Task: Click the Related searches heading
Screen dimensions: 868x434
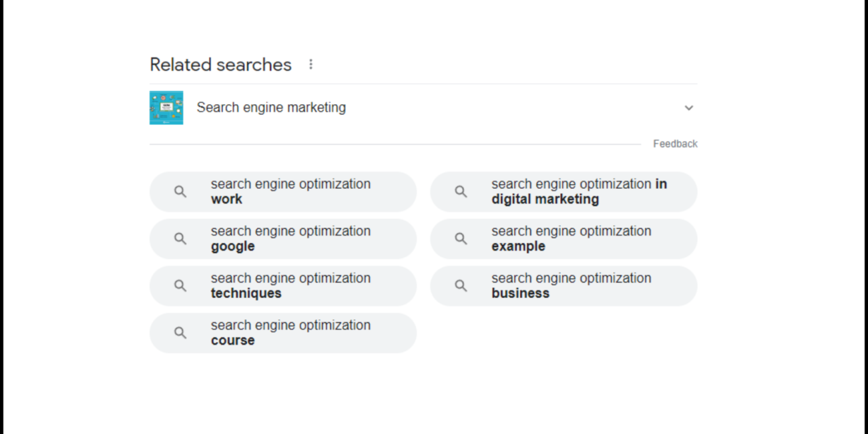Action: pyautogui.click(x=221, y=65)
